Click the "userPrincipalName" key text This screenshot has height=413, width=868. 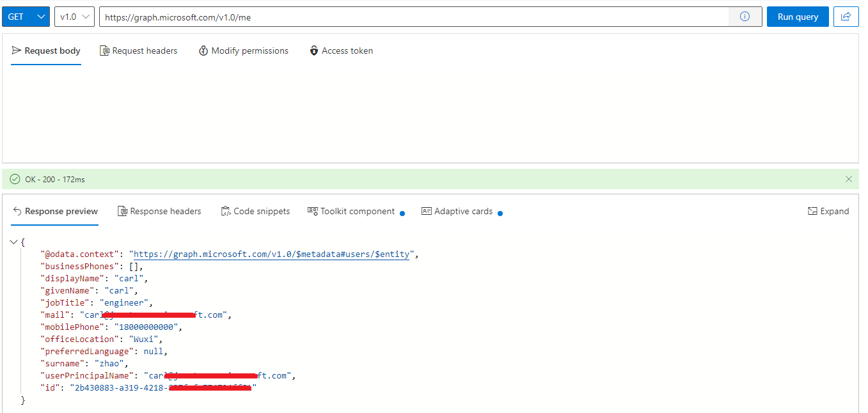tap(88, 376)
